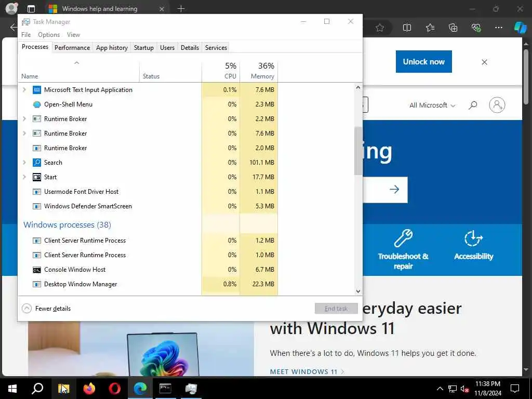The height and width of the screenshot is (399, 532).
Task: Click the Microsoft Text Input Application icon
Action: 37,90
